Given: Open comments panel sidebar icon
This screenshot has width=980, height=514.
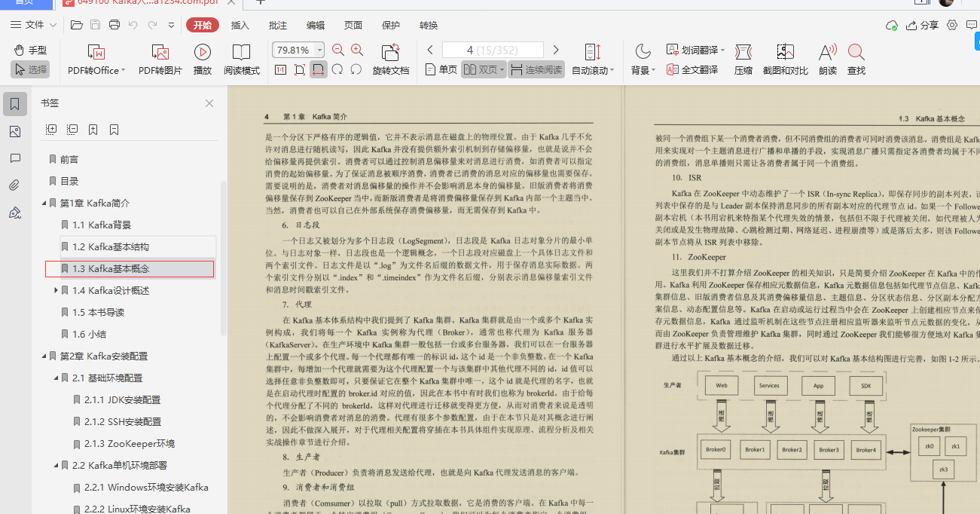Looking at the screenshot, I should (x=14, y=158).
